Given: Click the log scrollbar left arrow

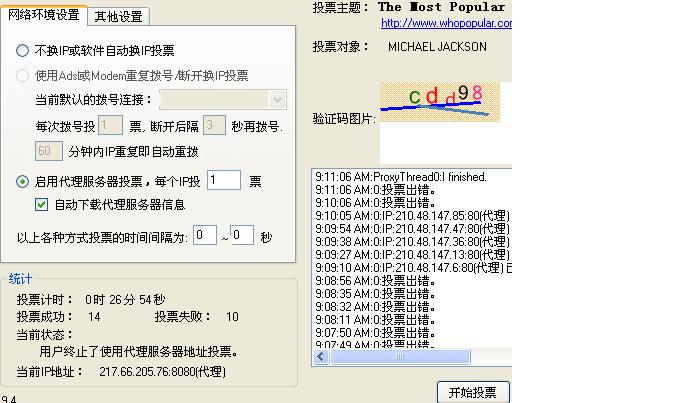Looking at the screenshot, I should tap(321, 357).
